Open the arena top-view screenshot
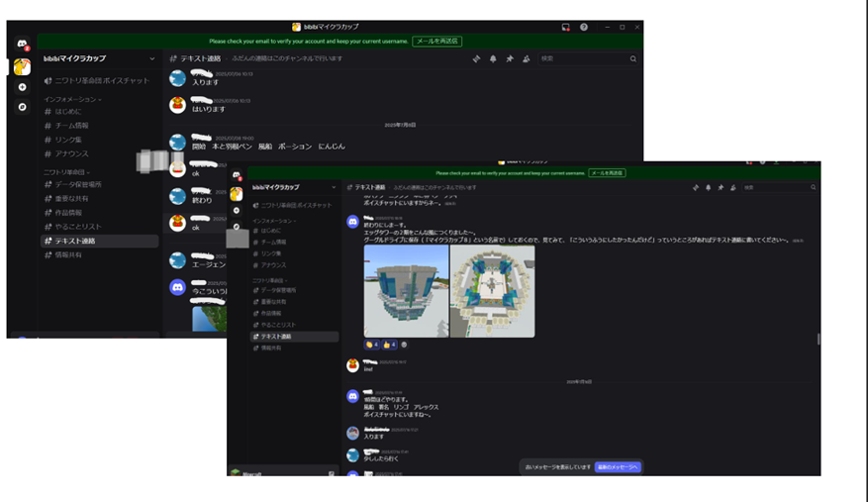868x502 pixels. [493, 291]
